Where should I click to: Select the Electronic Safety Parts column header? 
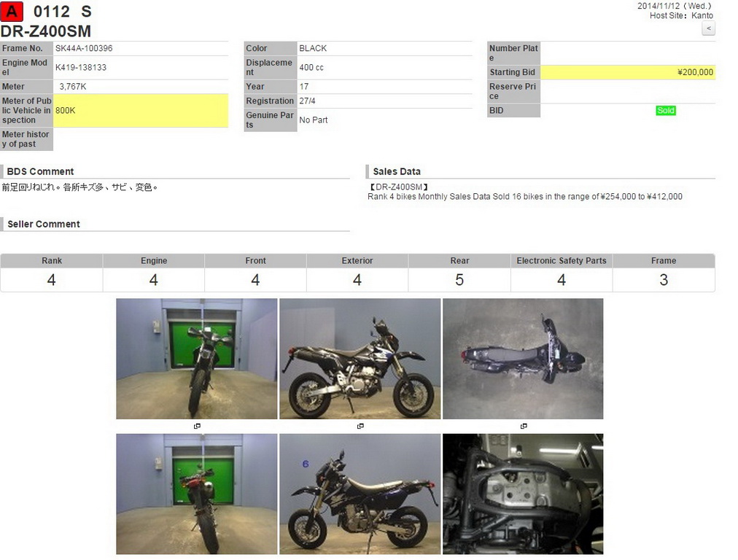(562, 261)
